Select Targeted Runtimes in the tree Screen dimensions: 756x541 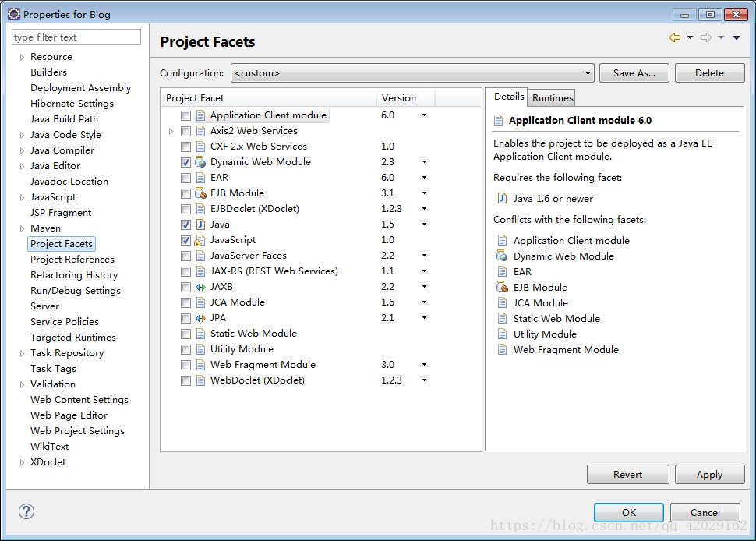72,338
